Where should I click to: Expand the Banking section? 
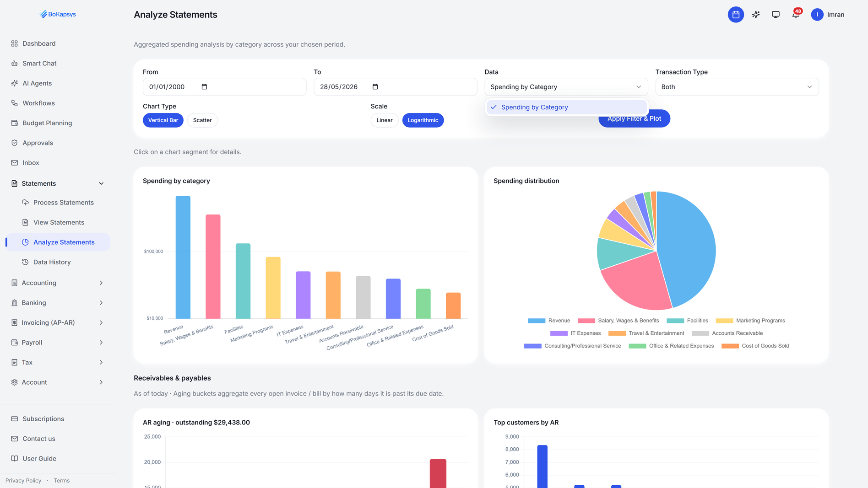pyautogui.click(x=58, y=303)
